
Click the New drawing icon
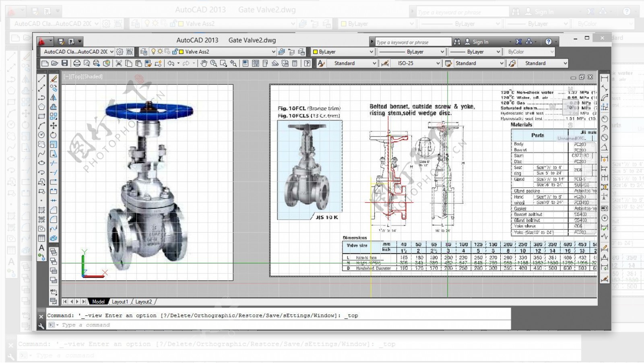[x=45, y=63]
